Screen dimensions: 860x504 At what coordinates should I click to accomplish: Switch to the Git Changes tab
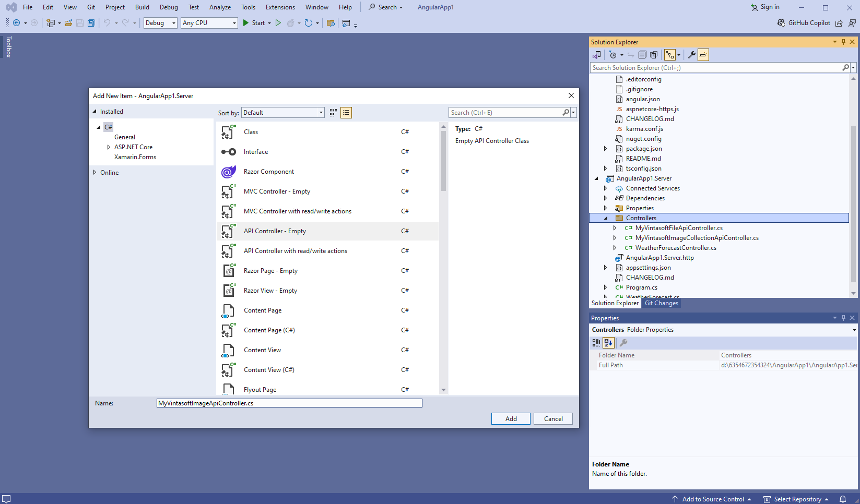[x=661, y=303]
